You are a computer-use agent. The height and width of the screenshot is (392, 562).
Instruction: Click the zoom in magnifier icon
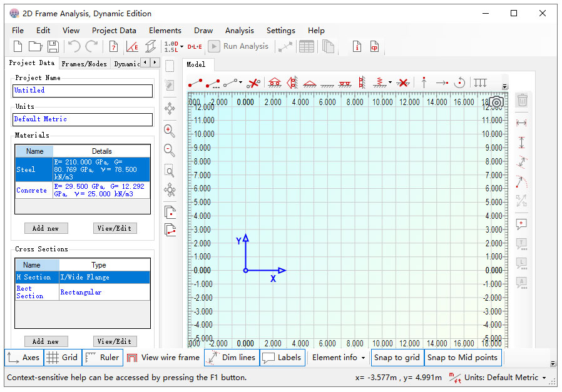(169, 131)
